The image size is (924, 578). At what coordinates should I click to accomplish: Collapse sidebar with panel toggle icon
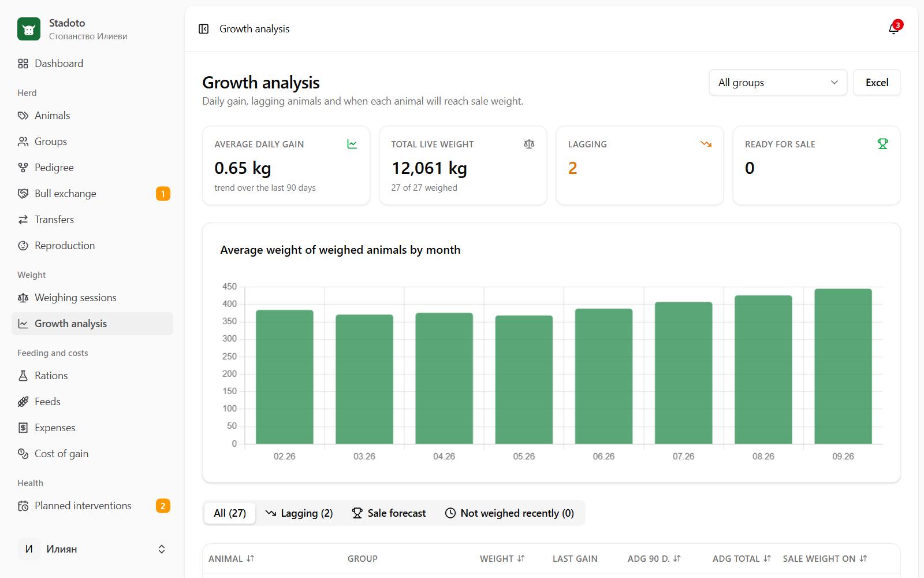coord(203,29)
